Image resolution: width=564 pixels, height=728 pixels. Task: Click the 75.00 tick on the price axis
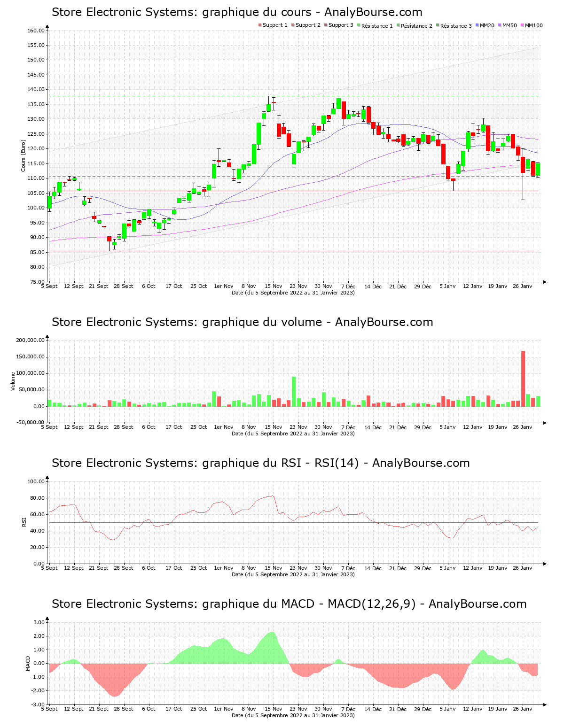pos(38,282)
